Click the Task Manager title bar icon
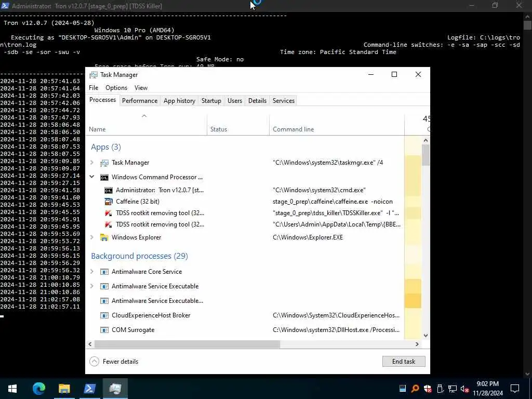The height and width of the screenshot is (399, 532). (94, 75)
